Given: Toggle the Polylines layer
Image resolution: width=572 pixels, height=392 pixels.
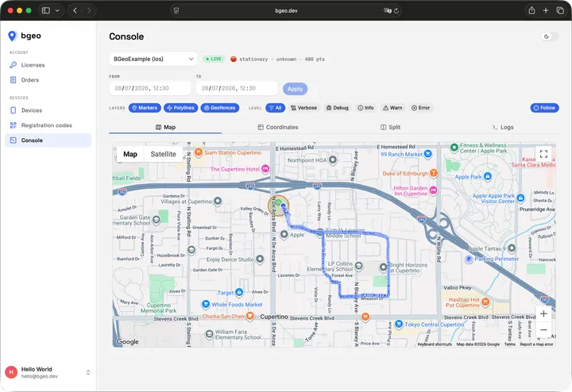Looking at the screenshot, I should 181,108.
